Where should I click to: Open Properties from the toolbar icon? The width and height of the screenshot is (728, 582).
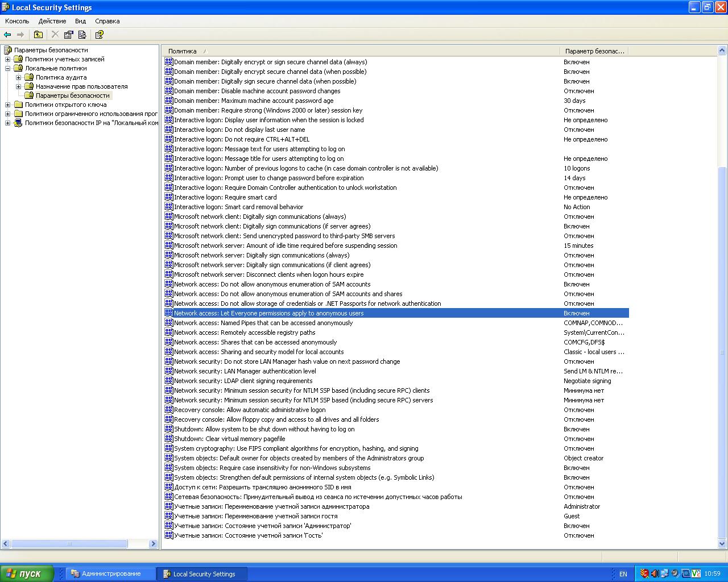tap(69, 35)
